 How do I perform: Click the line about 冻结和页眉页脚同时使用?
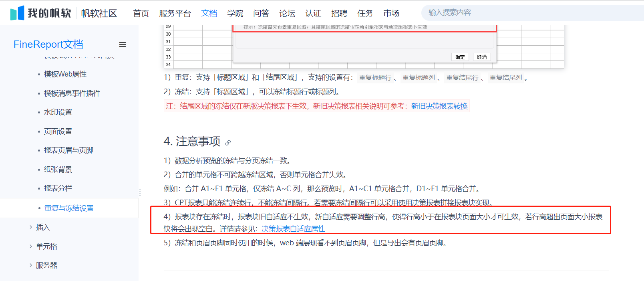coord(306,243)
